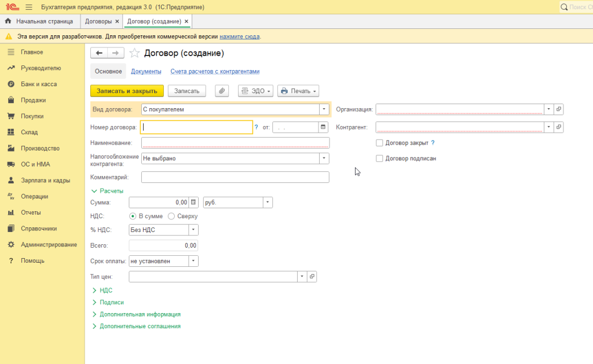
Task: Add form to favorites with star icon
Action: pyautogui.click(x=134, y=53)
